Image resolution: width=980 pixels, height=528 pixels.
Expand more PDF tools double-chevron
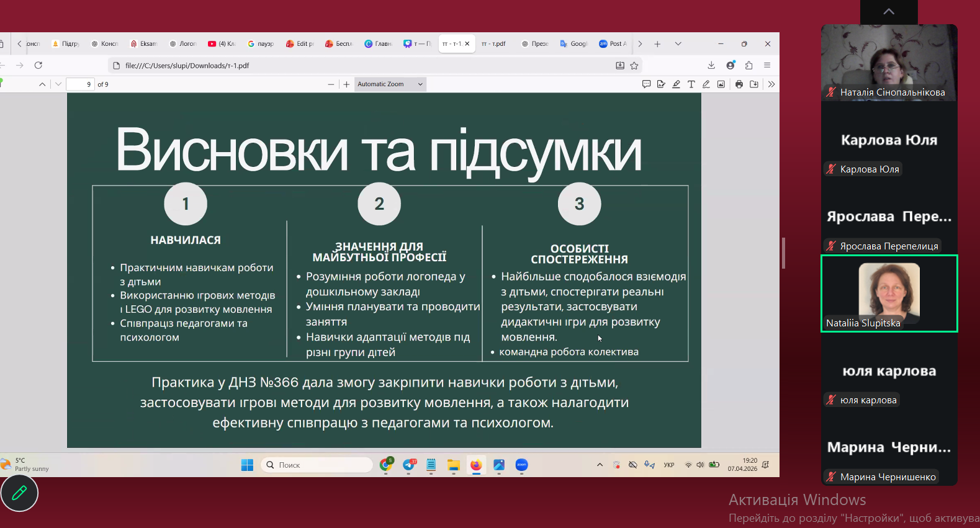(x=771, y=84)
